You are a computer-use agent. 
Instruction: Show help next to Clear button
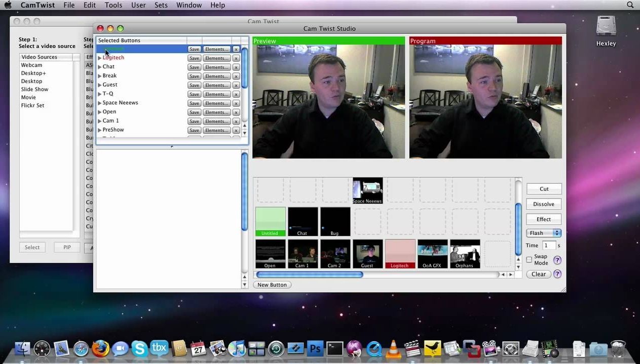pos(557,274)
